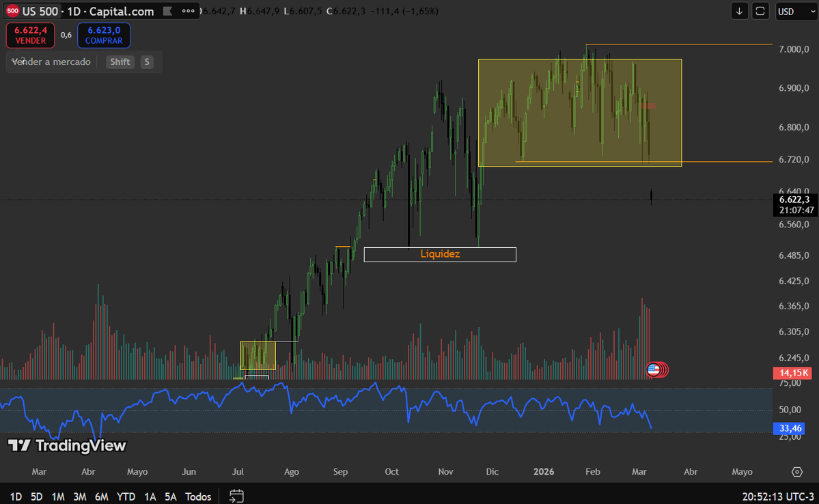Select the 6M range tab
Screen dimensions: 819x504
(x=101, y=496)
